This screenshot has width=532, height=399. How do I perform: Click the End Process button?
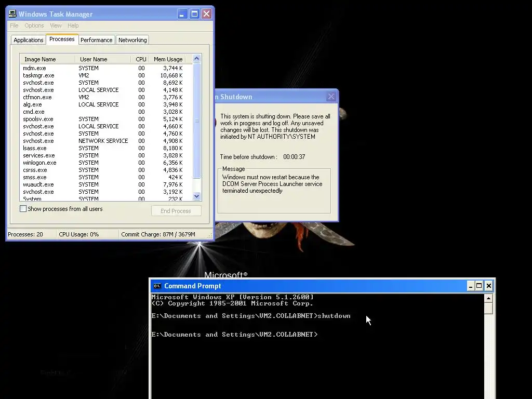coord(176,211)
